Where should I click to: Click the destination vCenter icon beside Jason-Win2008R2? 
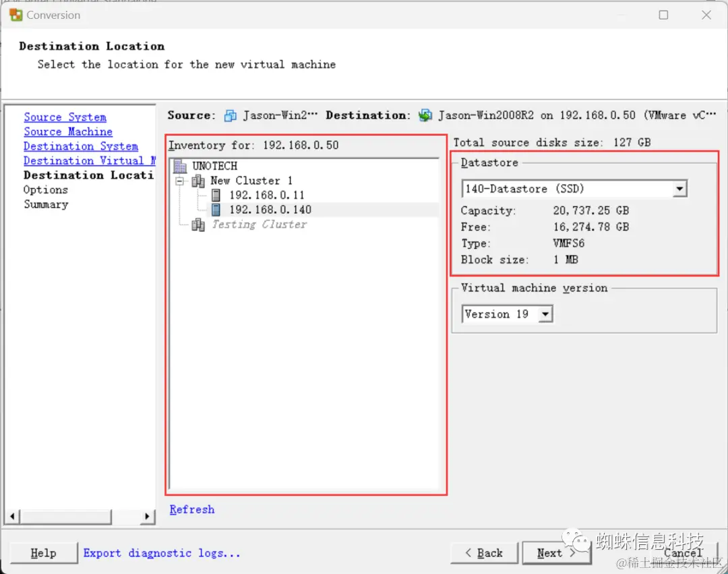(425, 115)
